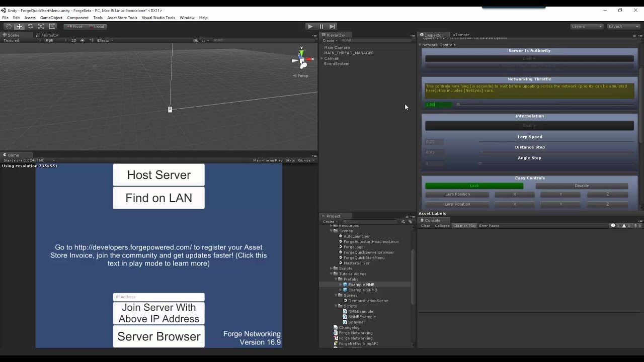Expand Canvas in Hierarchy
The image size is (644, 362).
(x=322, y=58)
